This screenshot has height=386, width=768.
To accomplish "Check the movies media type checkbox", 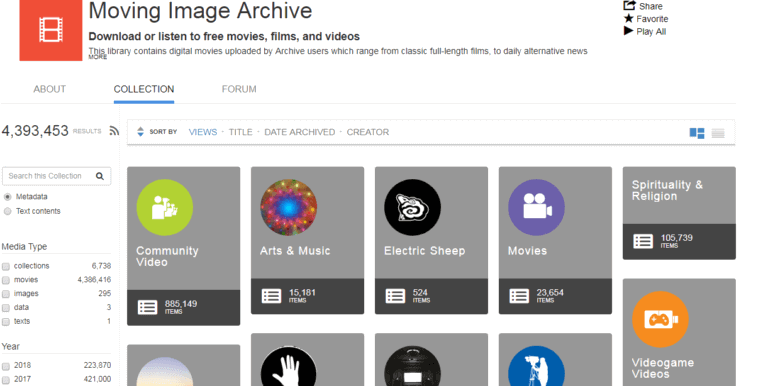I will coord(6,280).
